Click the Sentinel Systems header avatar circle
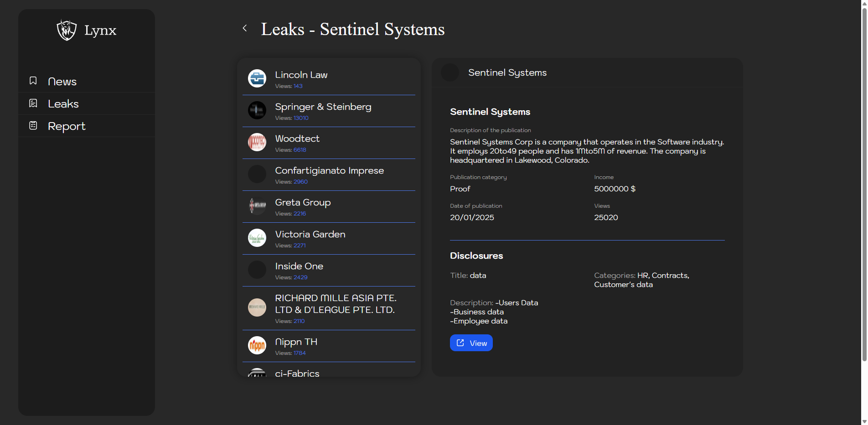The image size is (868, 425). (x=450, y=72)
